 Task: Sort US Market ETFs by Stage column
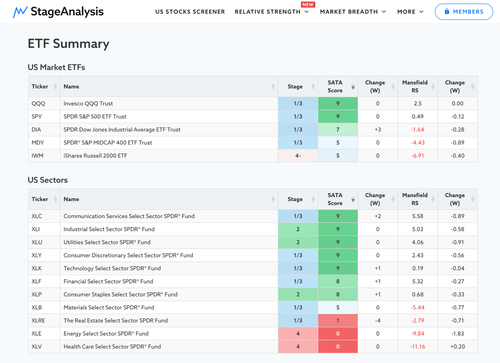coord(298,87)
